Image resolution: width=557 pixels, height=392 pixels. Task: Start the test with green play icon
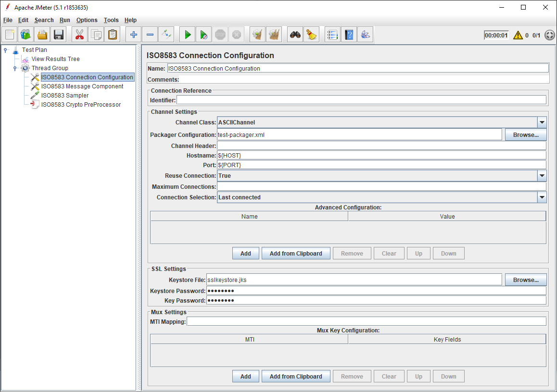click(x=188, y=35)
